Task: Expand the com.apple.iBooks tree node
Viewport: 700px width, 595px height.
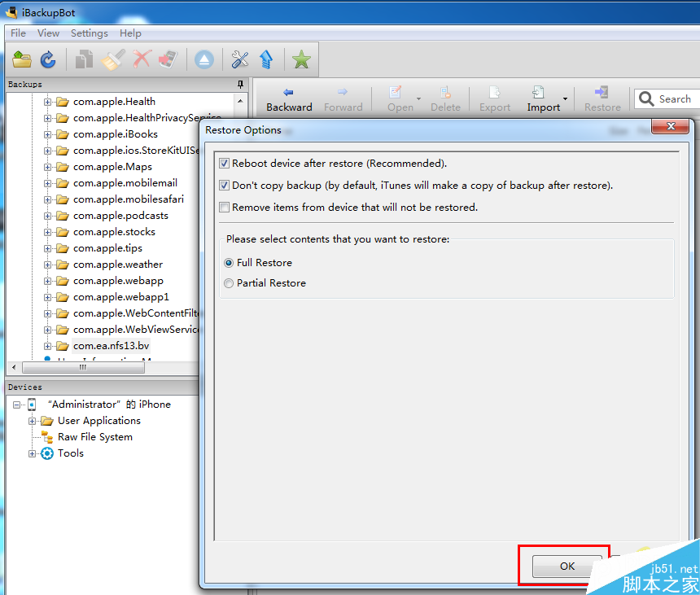Action: pyautogui.click(x=47, y=135)
